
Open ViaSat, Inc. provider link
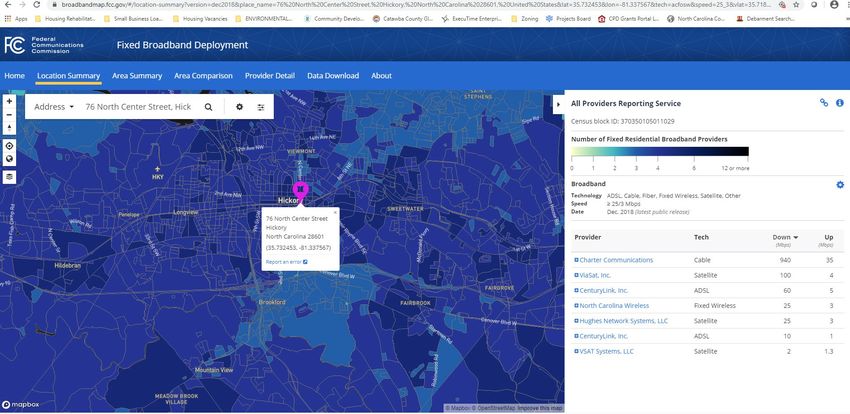pos(595,275)
